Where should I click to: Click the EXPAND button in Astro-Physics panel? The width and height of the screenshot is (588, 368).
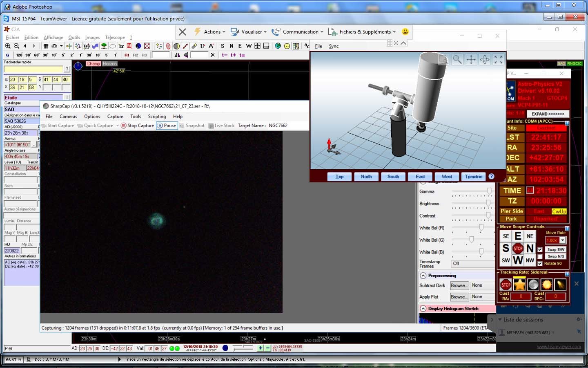pyautogui.click(x=548, y=114)
